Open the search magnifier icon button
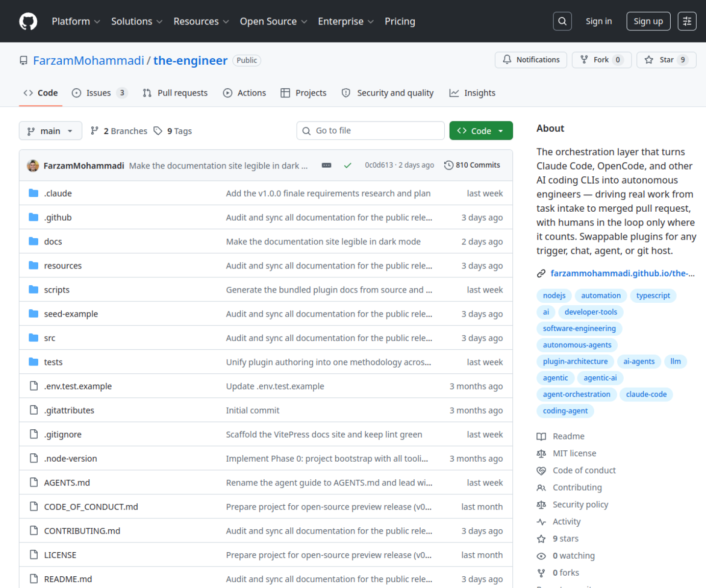 562,21
